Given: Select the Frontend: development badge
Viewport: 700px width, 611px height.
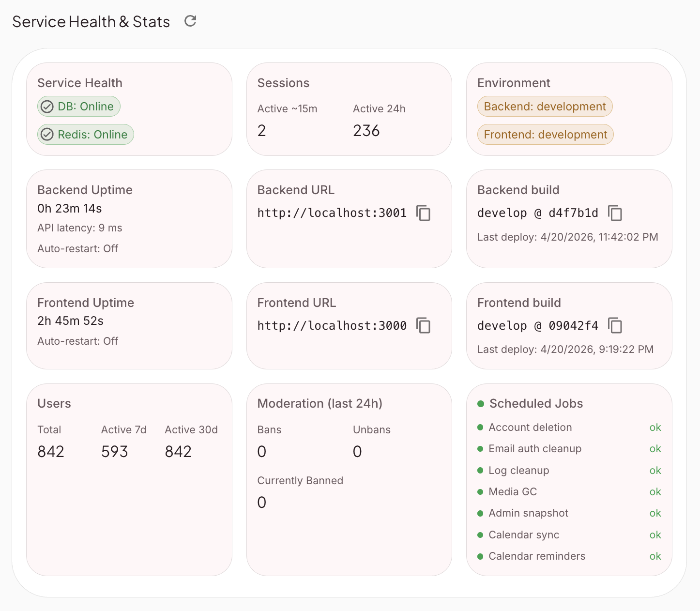Looking at the screenshot, I should pyautogui.click(x=545, y=135).
